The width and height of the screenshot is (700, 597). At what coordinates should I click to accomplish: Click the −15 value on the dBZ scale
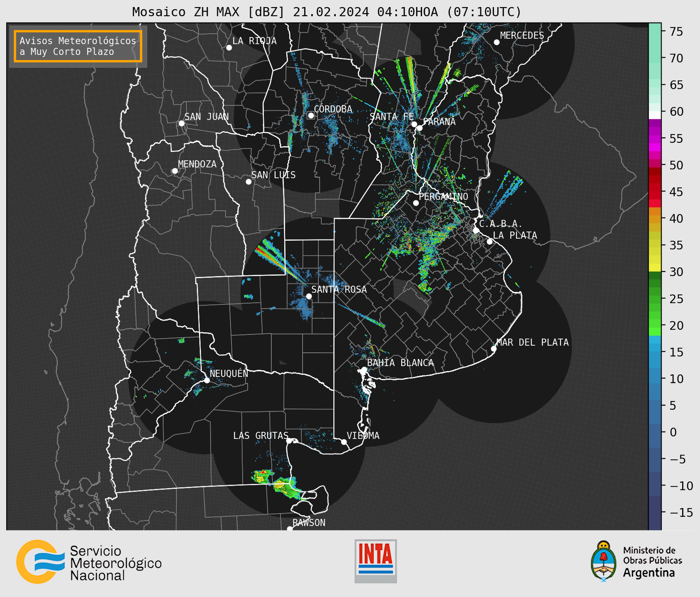[x=680, y=512]
